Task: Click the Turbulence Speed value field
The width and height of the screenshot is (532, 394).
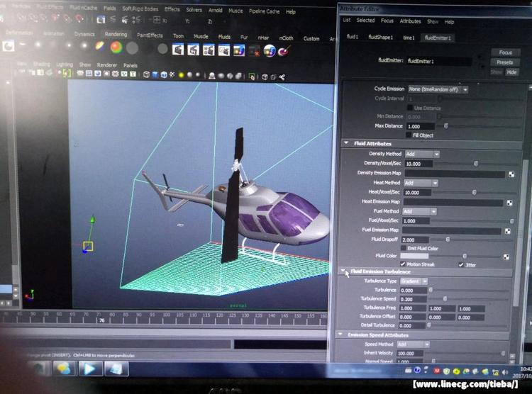Action: (x=413, y=299)
